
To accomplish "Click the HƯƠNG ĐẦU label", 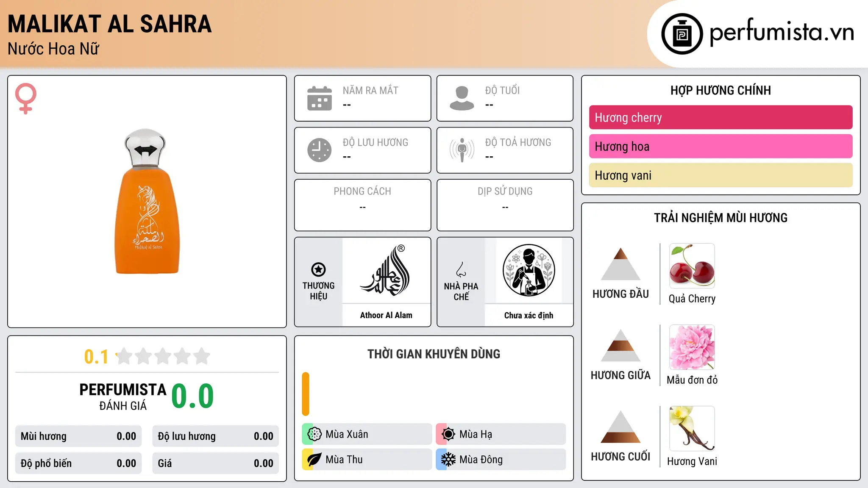I will point(620,294).
